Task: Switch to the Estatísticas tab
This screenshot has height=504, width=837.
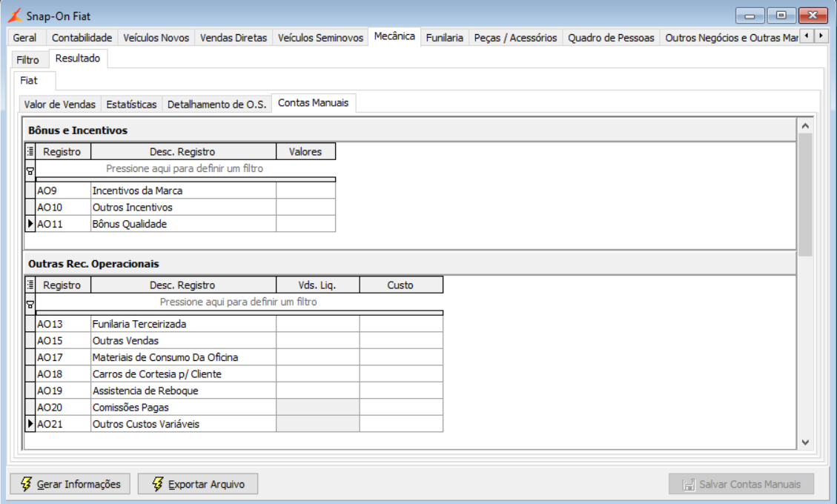Action: click(x=131, y=104)
